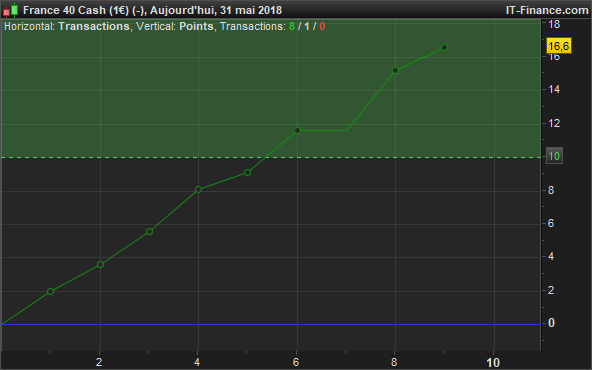The width and height of the screenshot is (592, 370).
Task: Select the data point at transaction 4
Action: (199, 190)
